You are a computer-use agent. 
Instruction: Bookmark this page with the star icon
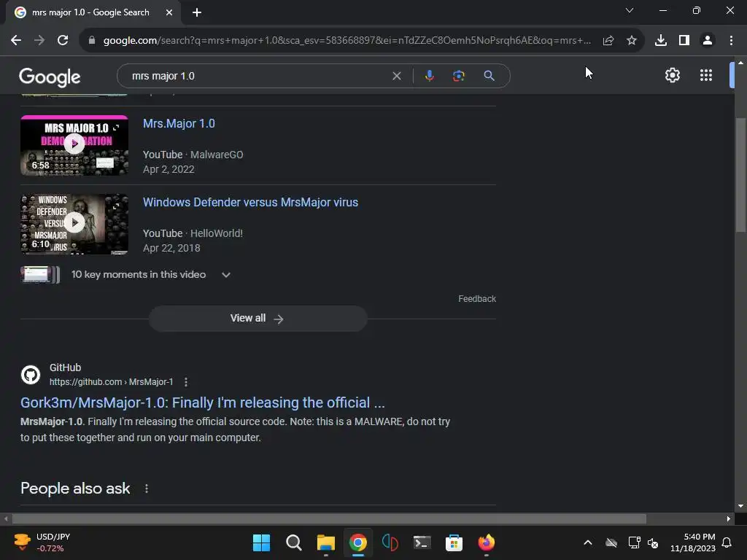point(632,41)
